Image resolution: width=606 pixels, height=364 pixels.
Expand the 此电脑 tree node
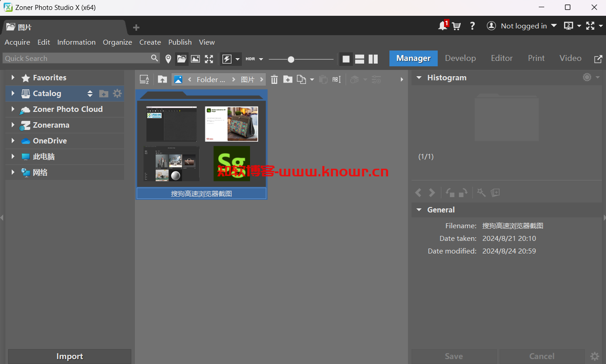[x=13, y=157]
